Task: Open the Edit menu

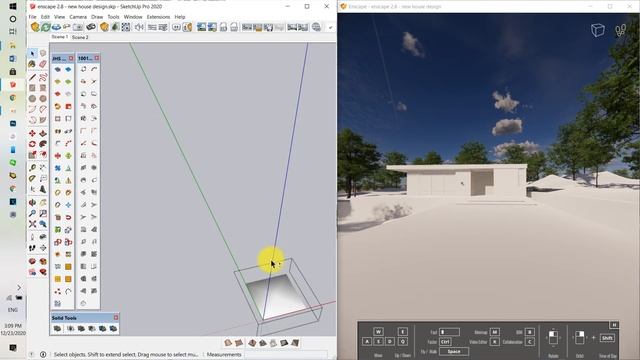Action: pyautogui.click(x=45, y=17)
